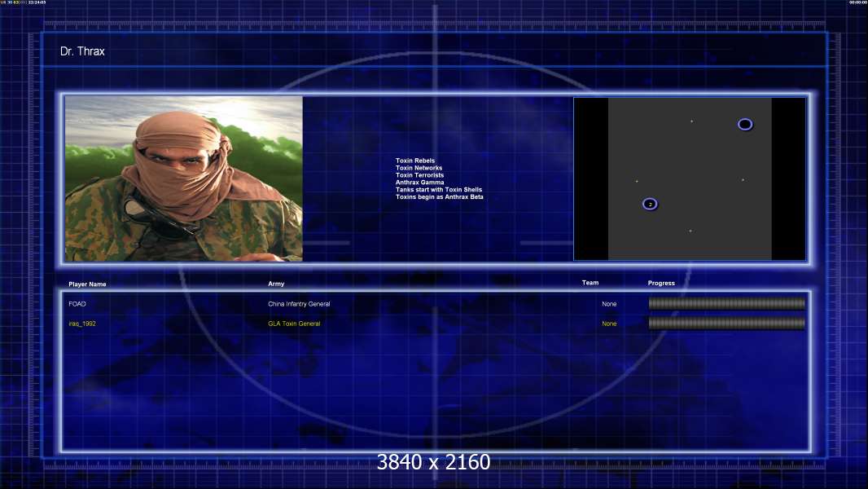Click the China Infantry General army text
The image size is (868, 489).
click(x=299, y=304)
